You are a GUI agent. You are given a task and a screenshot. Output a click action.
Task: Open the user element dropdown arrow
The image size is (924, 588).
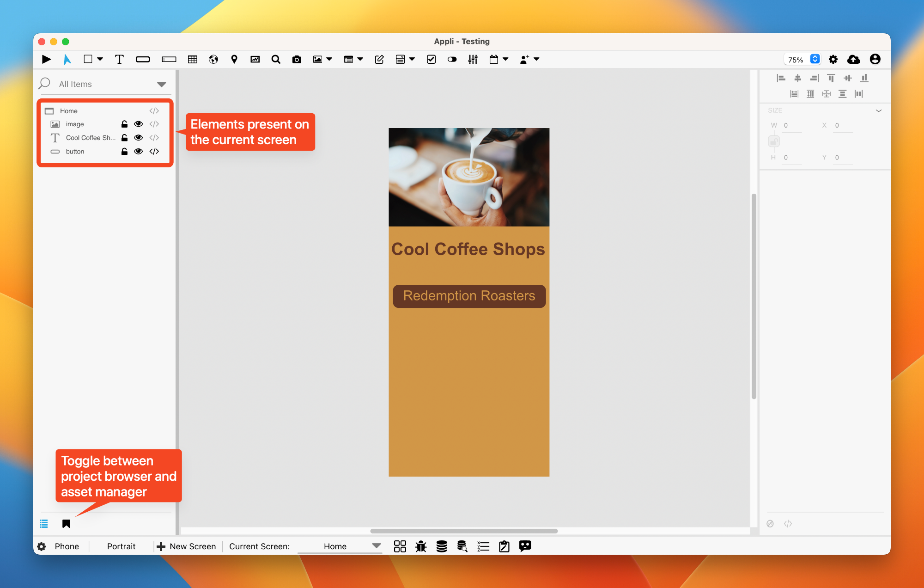pos(536,59)
